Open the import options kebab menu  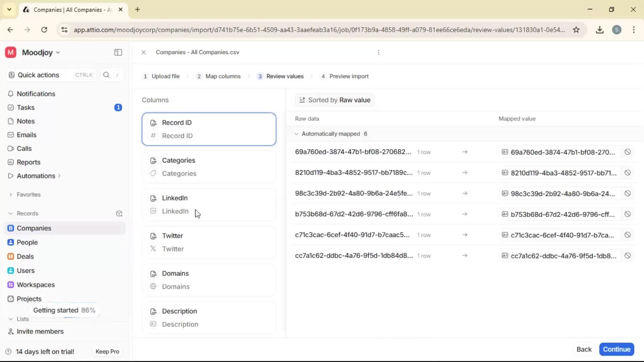pyautogui.click(x=378, y=52)
